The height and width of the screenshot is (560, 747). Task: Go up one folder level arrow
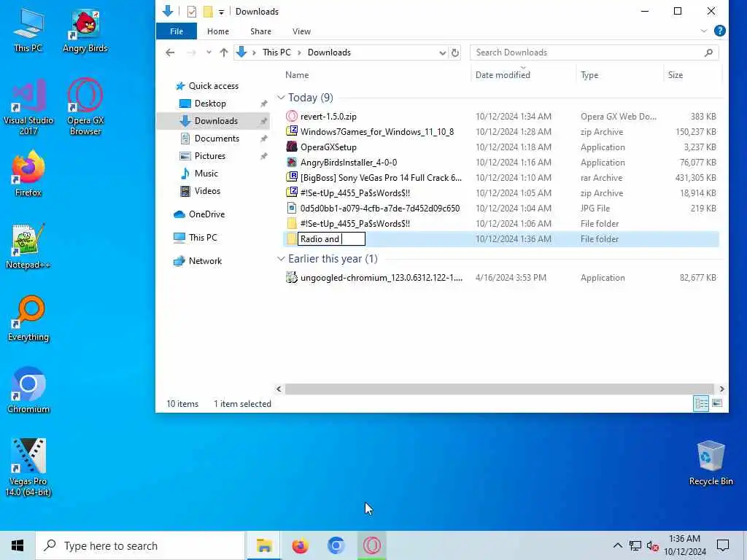pos(223,52)
